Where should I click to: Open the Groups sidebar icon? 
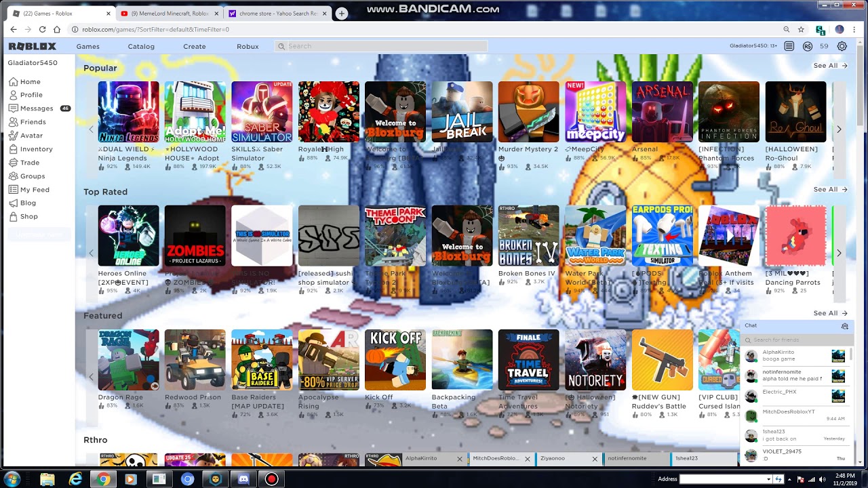13,176
